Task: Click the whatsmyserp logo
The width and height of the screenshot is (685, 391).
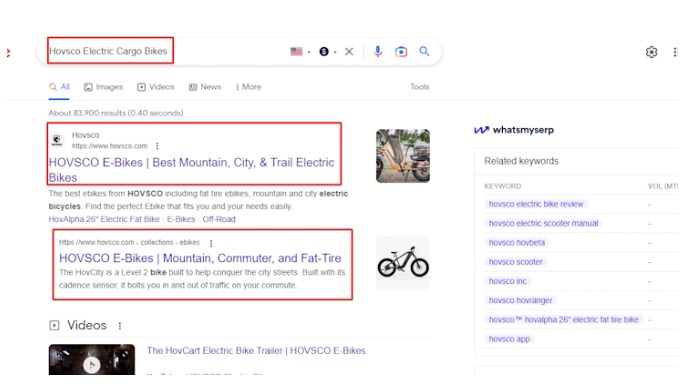Action: pos(514,130)
